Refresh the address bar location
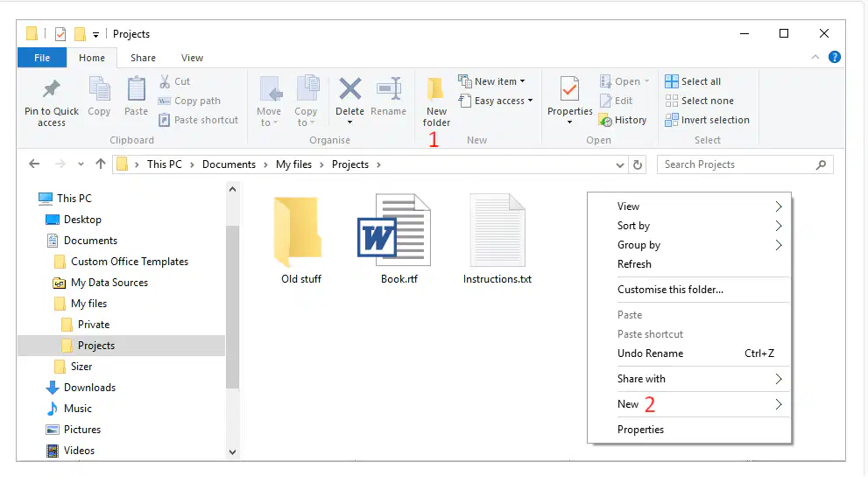 coord(638,164)
